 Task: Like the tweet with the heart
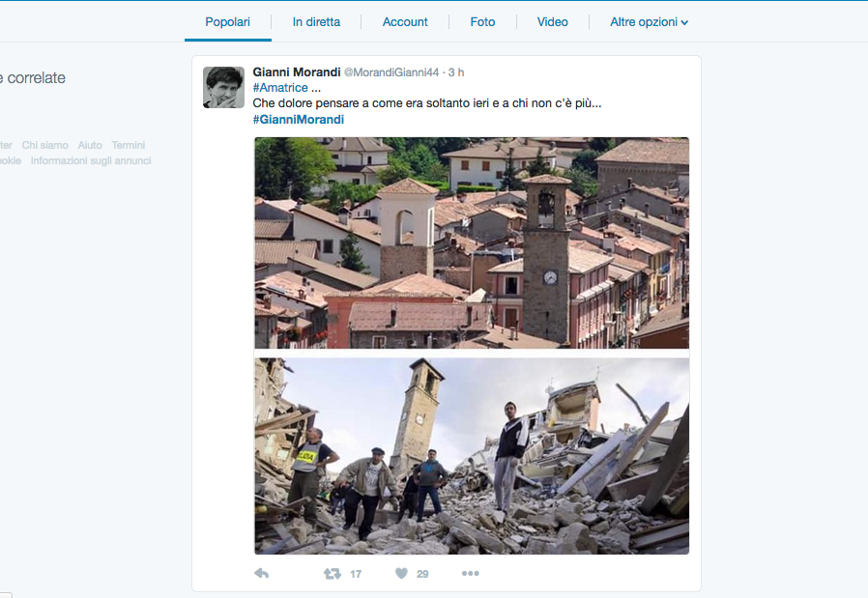[x=401, y=573]
